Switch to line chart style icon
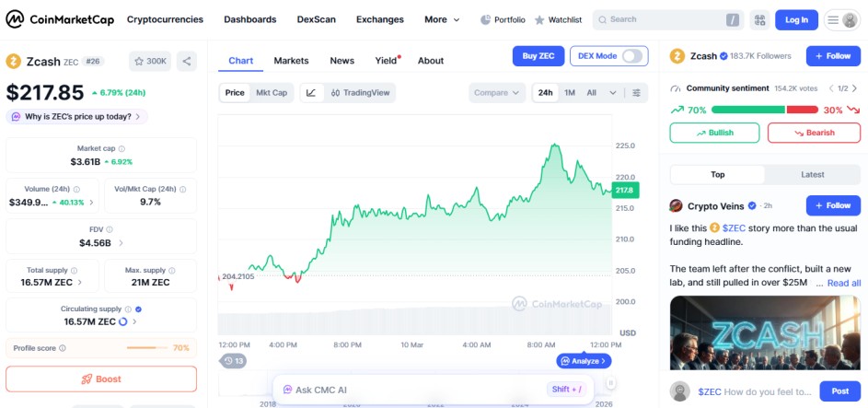868x408 pixels. [311, 92]
